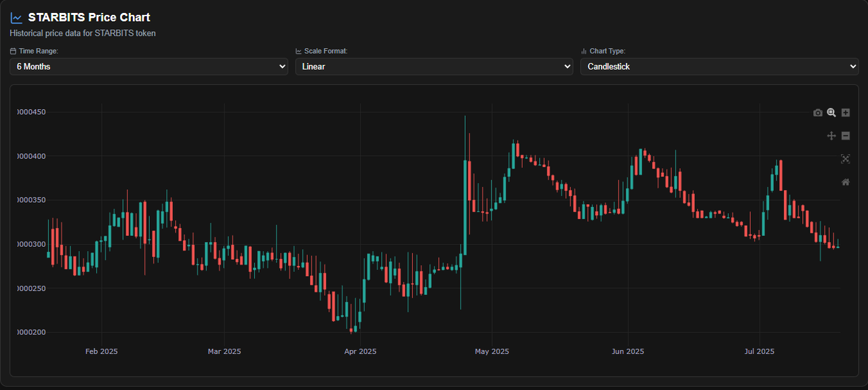868x390 pixels.
Task: Click the 0000250 y-axis tick label
Action: [x=31, y=288]
